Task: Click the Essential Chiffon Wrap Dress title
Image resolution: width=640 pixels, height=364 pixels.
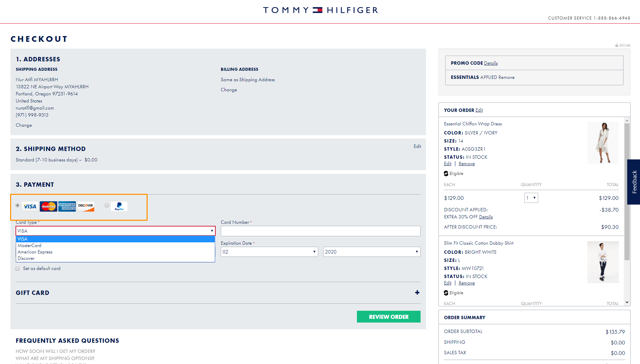Action: point(473,124)
